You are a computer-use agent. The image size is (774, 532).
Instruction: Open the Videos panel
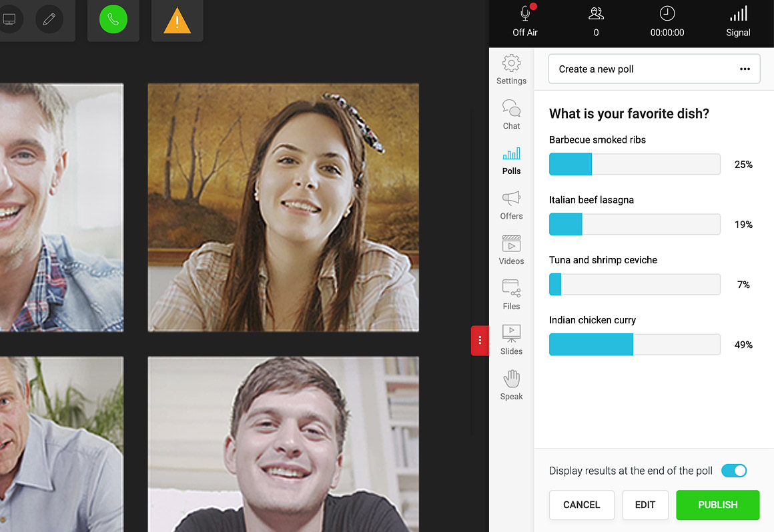pos(511,249)
